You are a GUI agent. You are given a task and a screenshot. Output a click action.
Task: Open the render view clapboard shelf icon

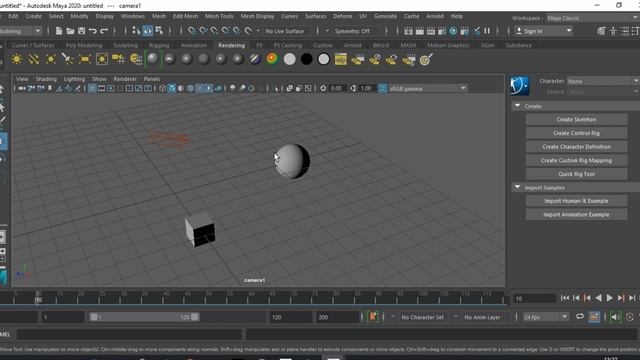tap(340, 60)
